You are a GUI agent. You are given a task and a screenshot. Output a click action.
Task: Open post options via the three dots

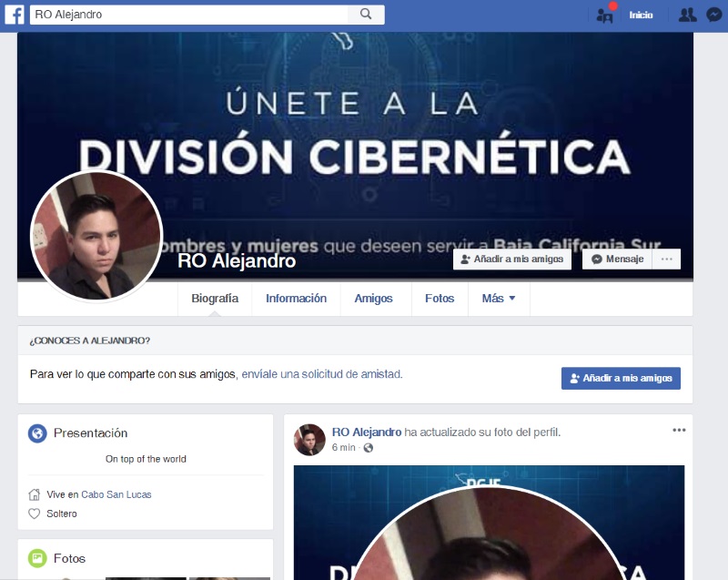point(678,430)
